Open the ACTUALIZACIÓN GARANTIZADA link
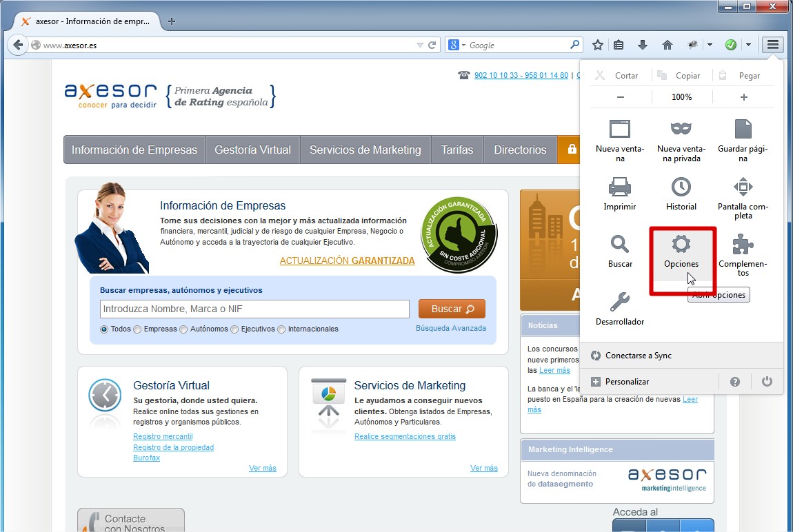 [348, 260]
